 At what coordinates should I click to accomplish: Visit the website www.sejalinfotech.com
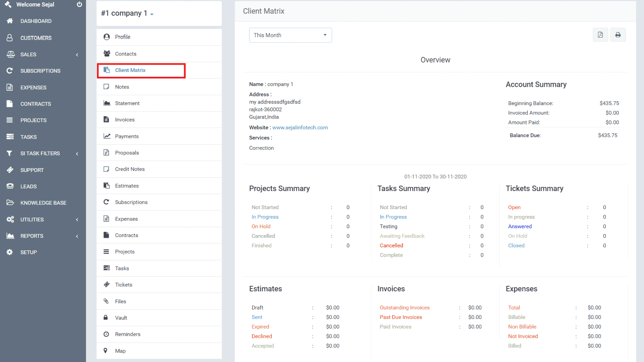point(300,127)
